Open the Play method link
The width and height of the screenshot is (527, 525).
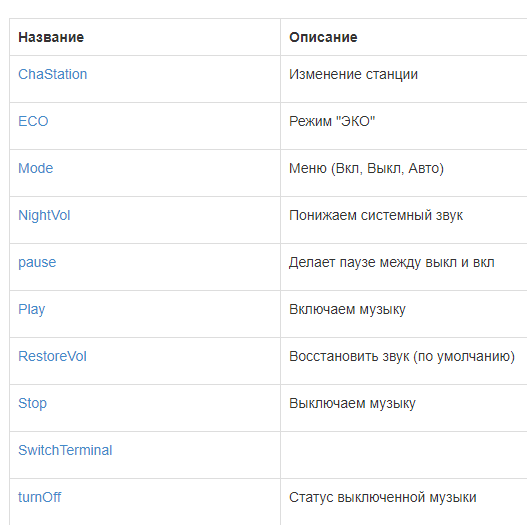pos(32,310)
